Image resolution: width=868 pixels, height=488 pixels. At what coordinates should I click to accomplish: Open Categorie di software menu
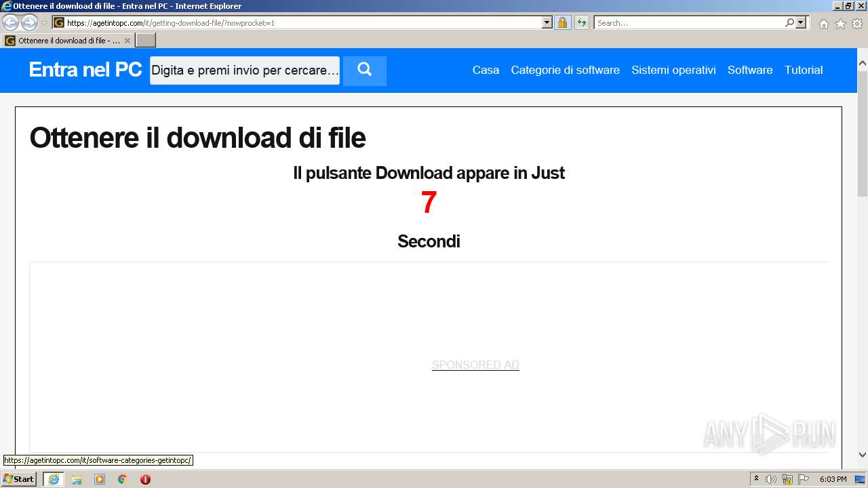point(565,70)
